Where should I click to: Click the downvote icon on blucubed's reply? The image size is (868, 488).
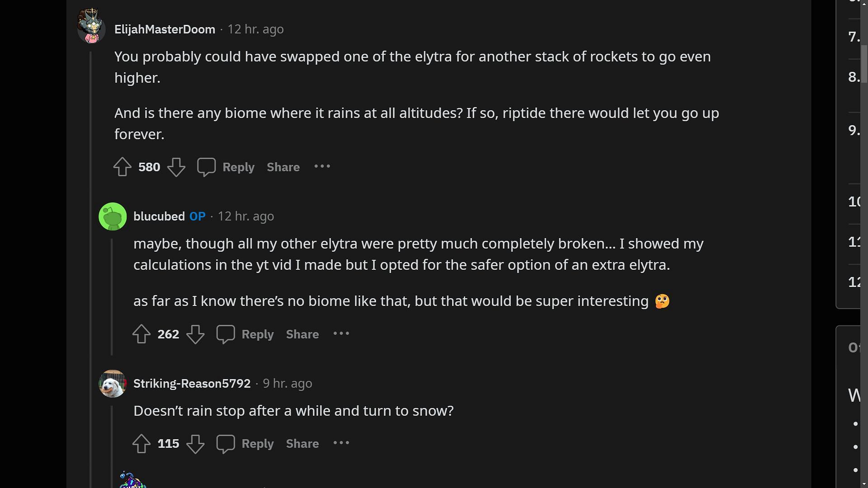195,333
